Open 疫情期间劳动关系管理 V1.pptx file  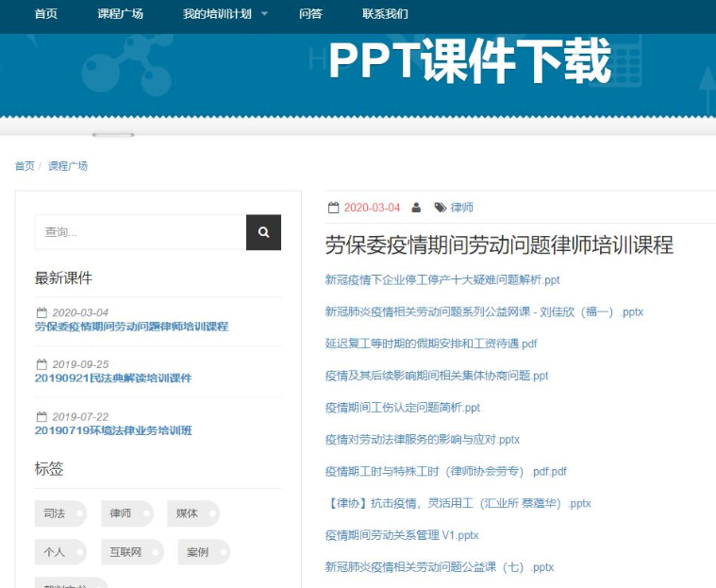pyautogui.click(x=402, y=535)
